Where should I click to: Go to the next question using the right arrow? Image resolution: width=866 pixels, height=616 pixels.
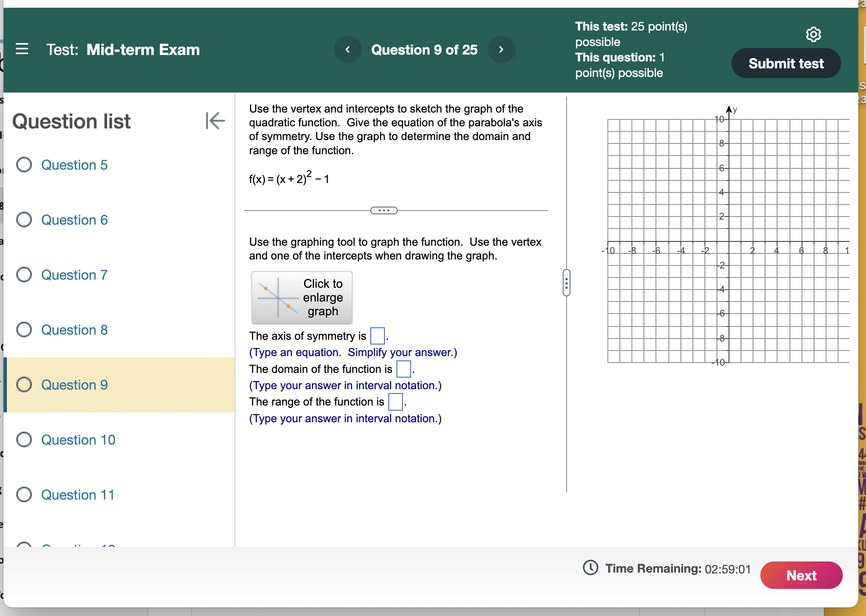point(501,49)
